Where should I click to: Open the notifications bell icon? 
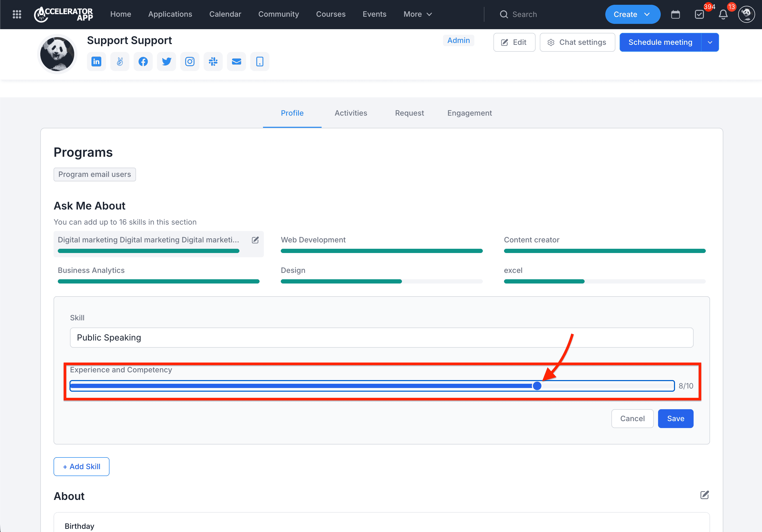point(723,15)
